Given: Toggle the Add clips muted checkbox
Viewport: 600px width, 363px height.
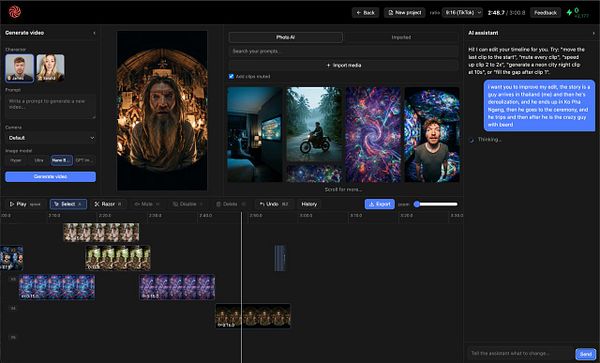Looking at the screenshot, I should [231, 77].
